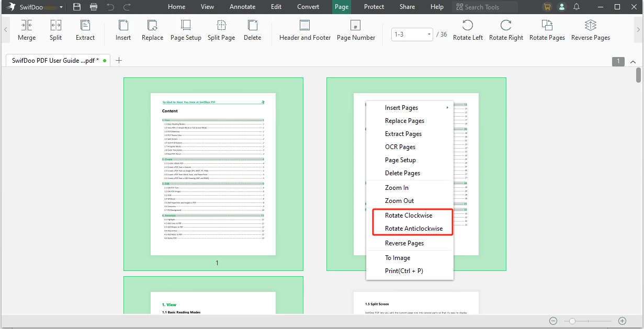Viewport: 644px width, 329px height.
Task: Zoom in with the plus button
Action: click(x=622, y=321)
